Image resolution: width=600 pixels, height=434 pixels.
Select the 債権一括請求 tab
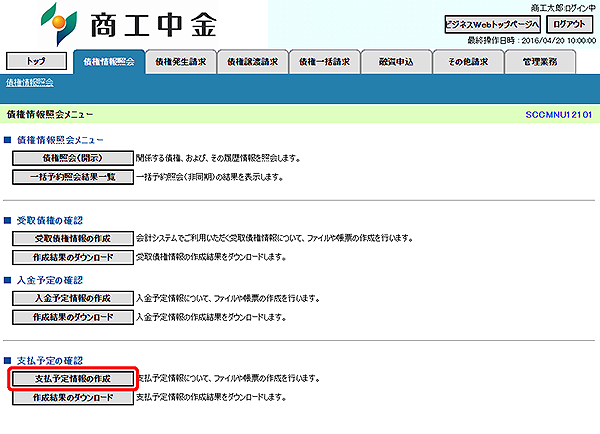point(324,62)
